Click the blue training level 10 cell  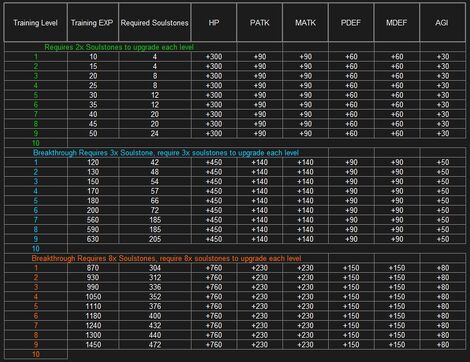click(36, 249)
